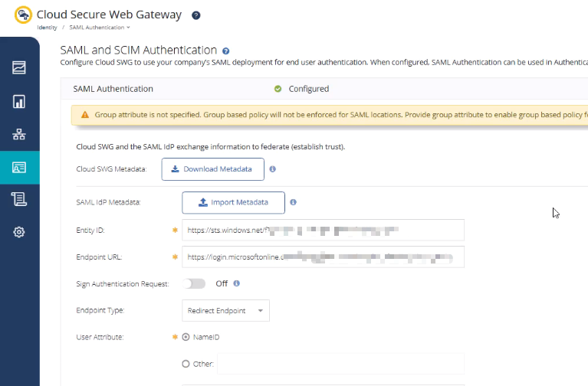Click the Cloud Secure Web Gateway logo
Viewport: 588px width, 386px height.
pos(23,15)
